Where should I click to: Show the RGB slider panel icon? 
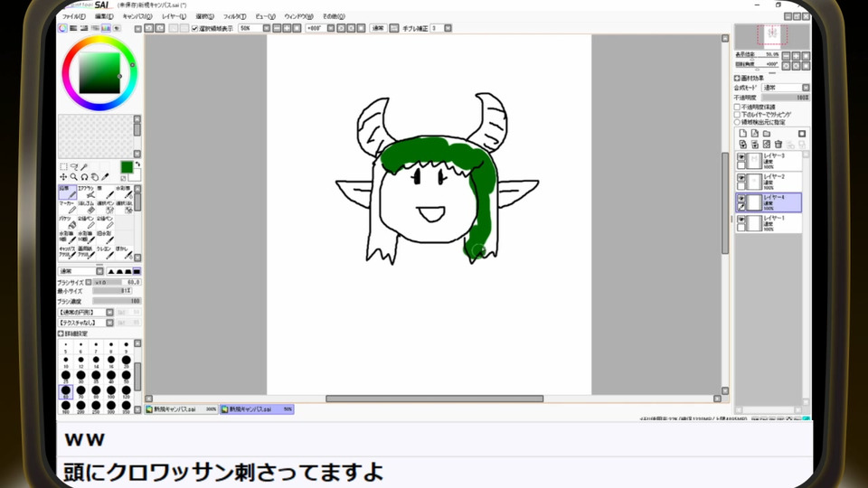73,28
